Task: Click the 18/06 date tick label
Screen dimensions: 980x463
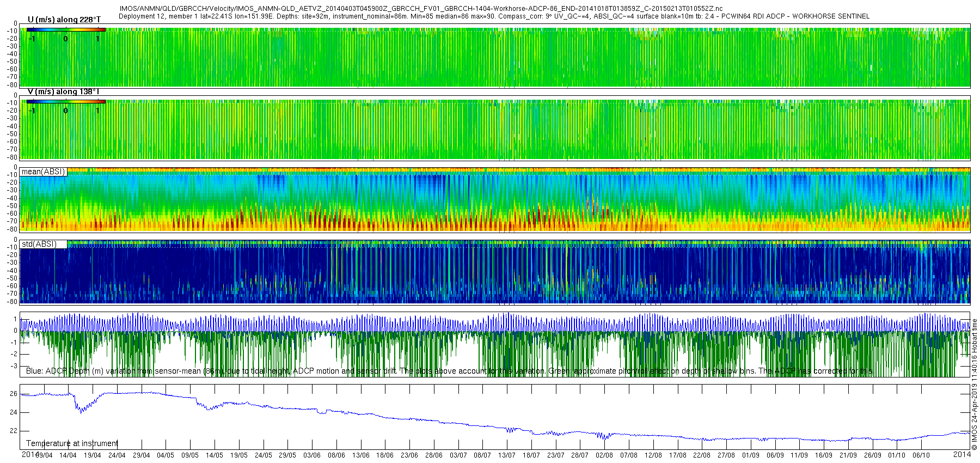Action: [x=385, y=455]
